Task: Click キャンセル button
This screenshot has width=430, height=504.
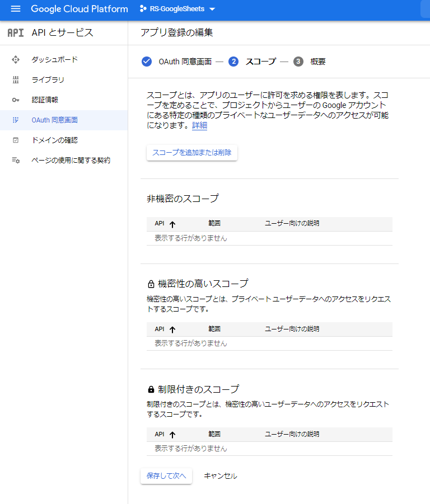Action: pyautogui.click(x=221, y=475)
